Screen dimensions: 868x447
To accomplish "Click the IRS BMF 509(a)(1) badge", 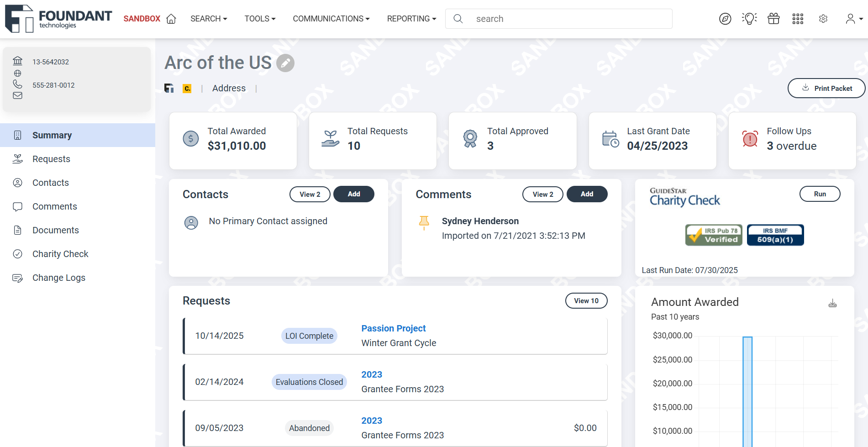I will point(775,235).
